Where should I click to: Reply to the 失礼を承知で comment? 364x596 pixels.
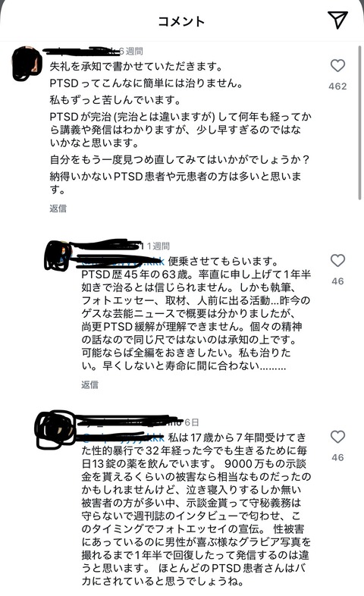pos(58,209)
